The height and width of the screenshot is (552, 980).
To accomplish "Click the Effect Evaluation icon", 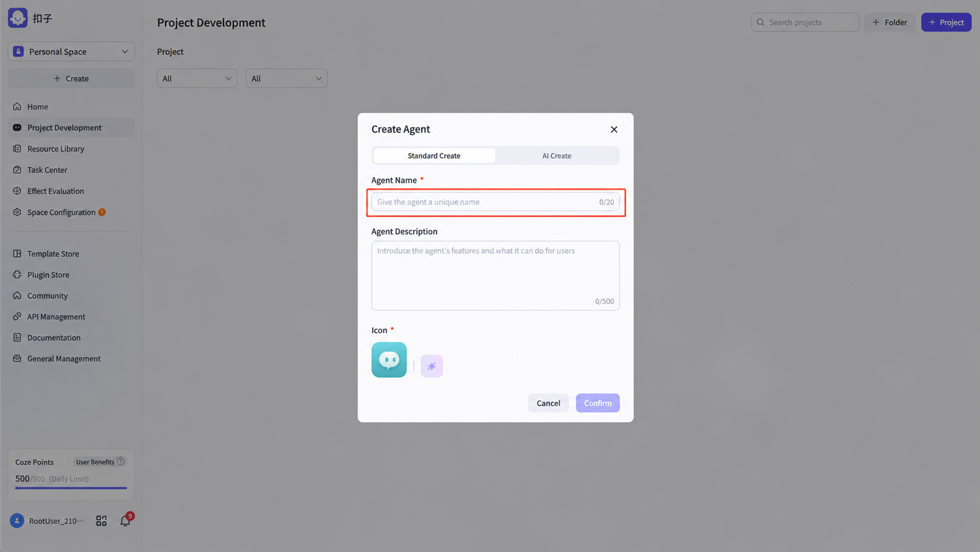I will [x=17, y=191].
